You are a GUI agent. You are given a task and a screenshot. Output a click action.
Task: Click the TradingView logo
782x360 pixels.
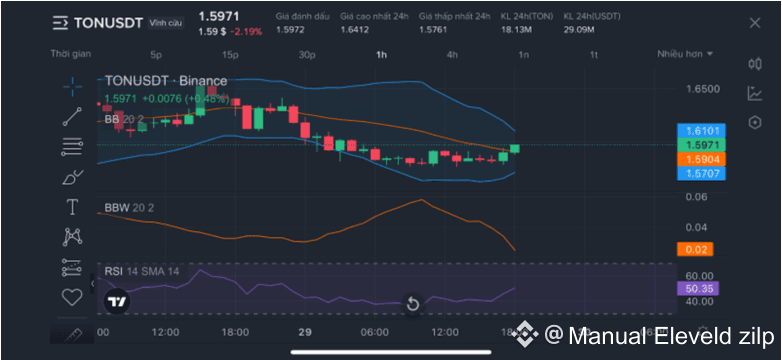[x=117, y=301]
